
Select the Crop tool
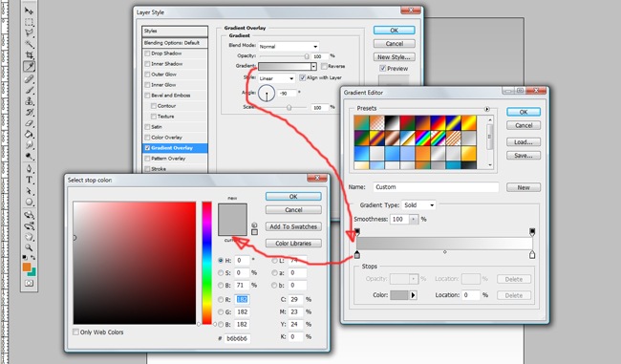pyautogui.click(x=29, y=55)
